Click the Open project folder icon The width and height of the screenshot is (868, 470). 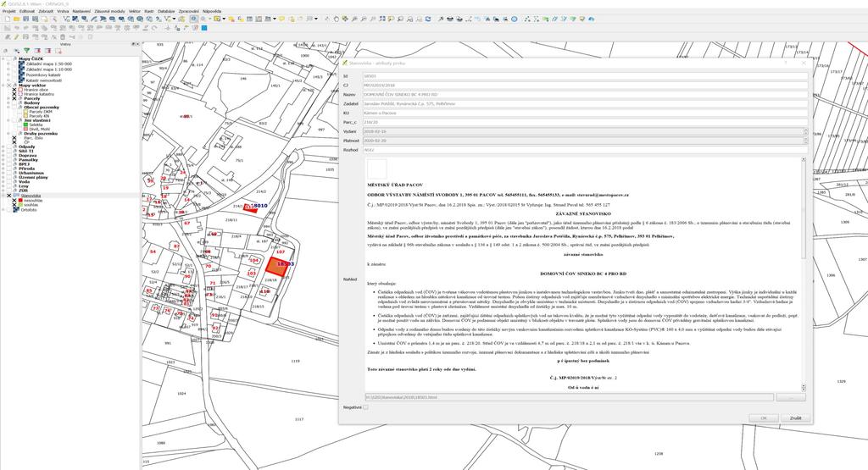(x=17, y=19)
